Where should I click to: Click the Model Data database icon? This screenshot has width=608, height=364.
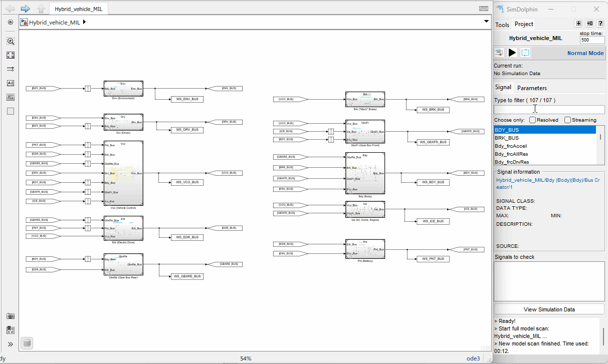27,343
